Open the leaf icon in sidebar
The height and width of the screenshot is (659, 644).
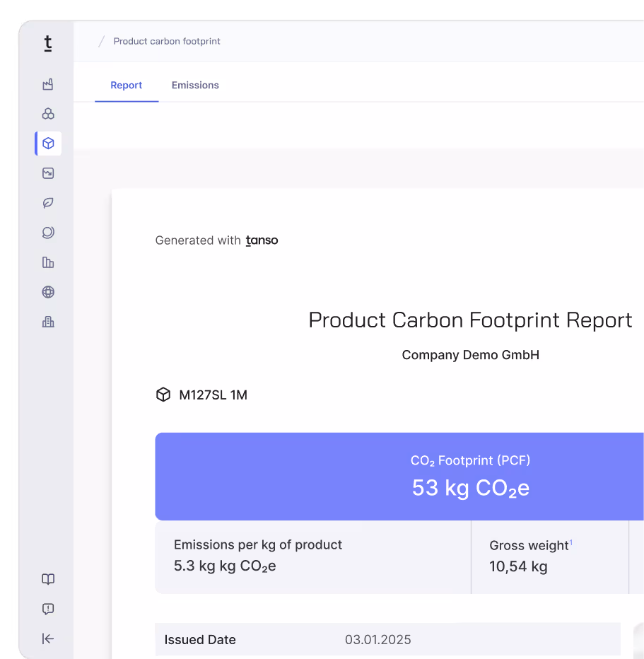coord(48,203)
